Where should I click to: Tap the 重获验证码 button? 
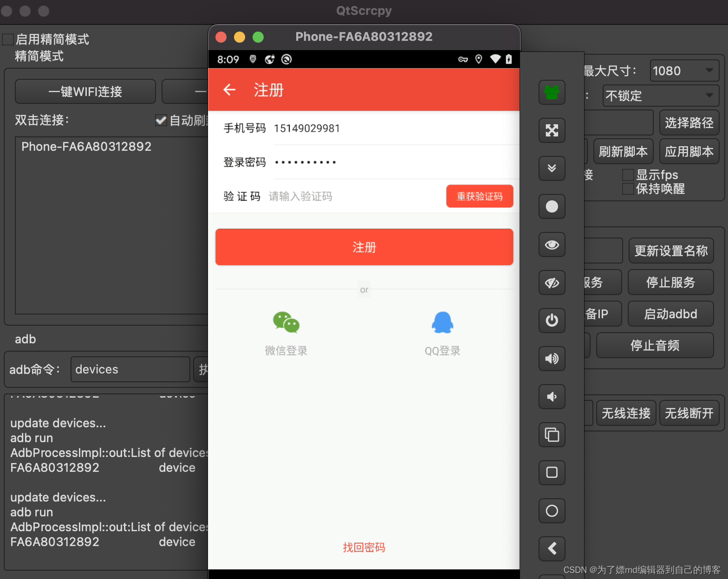tap(480, 196)
